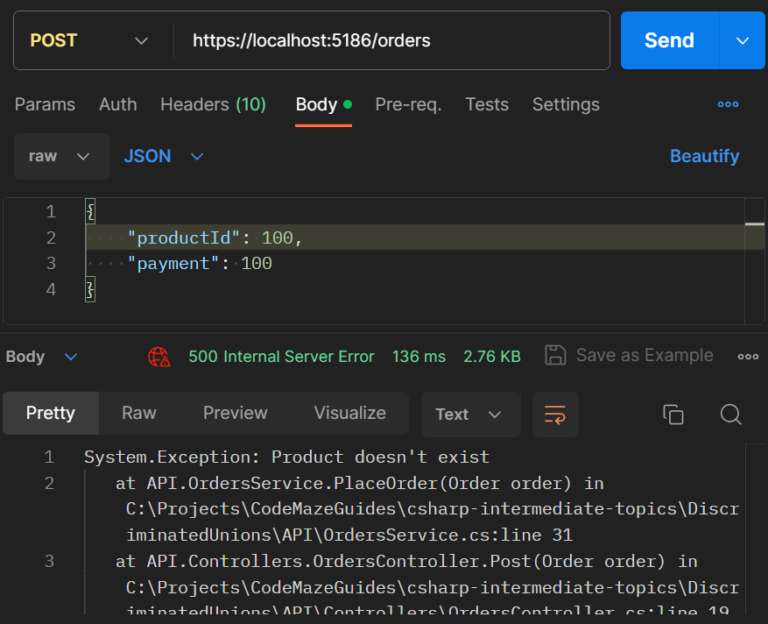The height and width of the screenshot is (624, 768).
Task: Open the three-dot menu beside Save as Example
Action: click(x=747, y=356)
